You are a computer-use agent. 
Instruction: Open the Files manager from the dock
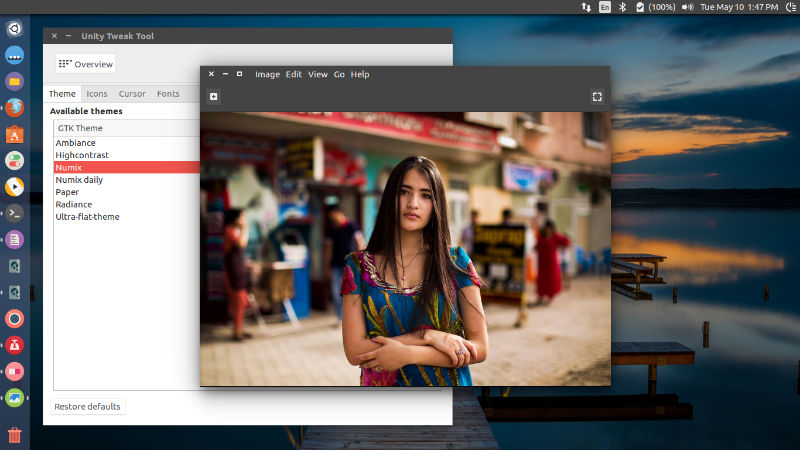coord(15,81)
